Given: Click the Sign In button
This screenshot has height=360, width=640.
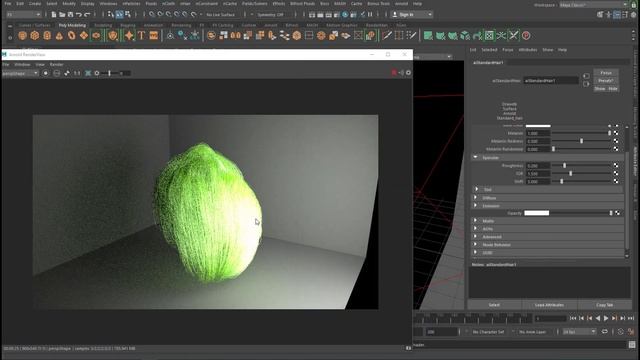Looking at the screenshot, I should click(x=411, y=14).
